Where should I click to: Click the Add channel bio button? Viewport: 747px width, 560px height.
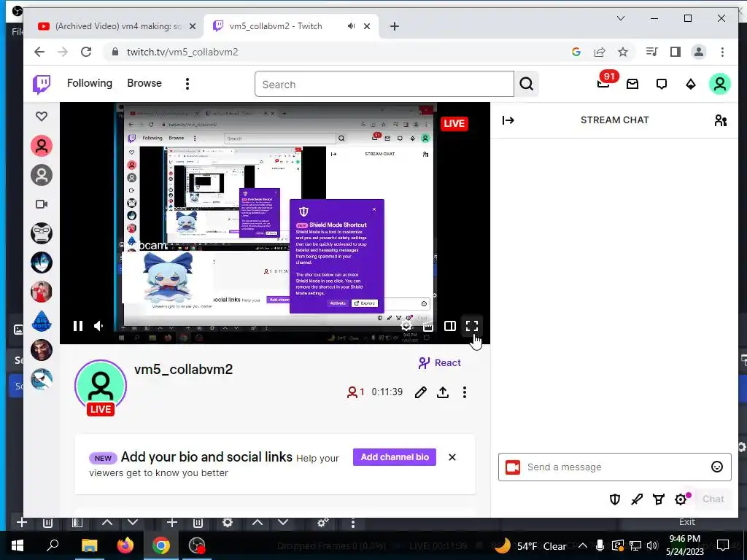395,457
